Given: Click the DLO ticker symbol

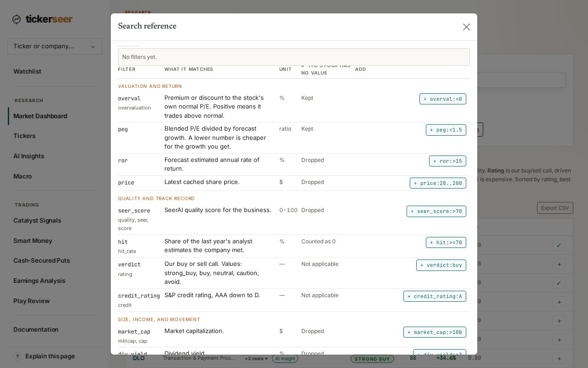Looking at the screenshot, I should (139, 358).
